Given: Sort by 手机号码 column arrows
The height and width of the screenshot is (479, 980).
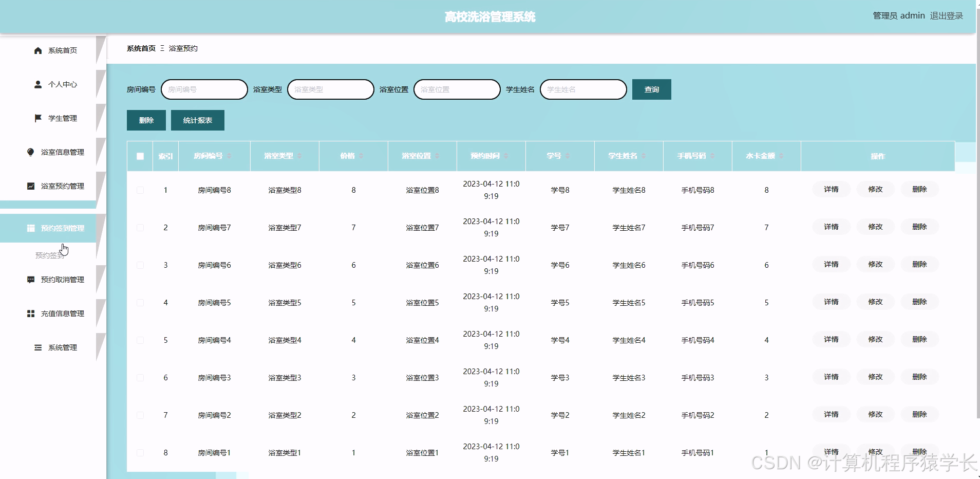Looking at the screenshot, I should [712, 156].
